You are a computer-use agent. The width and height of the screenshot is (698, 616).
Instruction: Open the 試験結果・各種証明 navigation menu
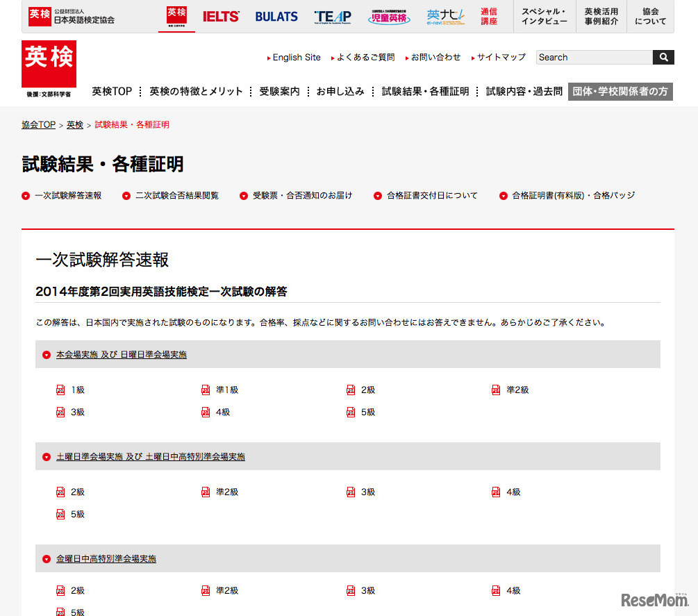pos(424,91)
